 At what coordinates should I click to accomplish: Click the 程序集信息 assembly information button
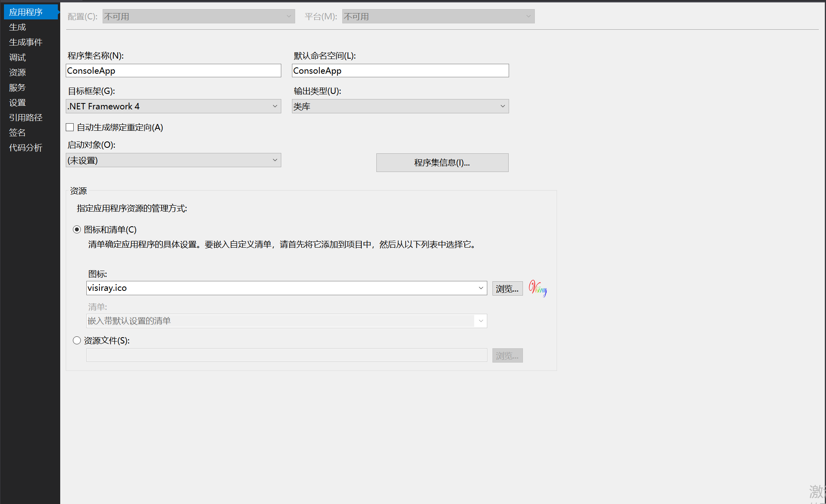442,162
